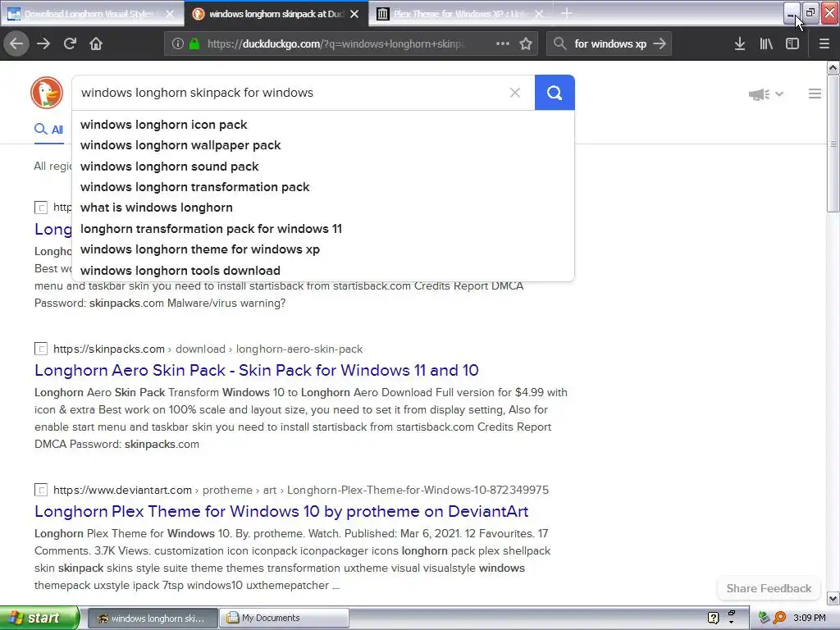This screenshot has width=840, height=630.
Task: Close the Plex Theme for Windows XP tab
Action: tap(539, 14)
